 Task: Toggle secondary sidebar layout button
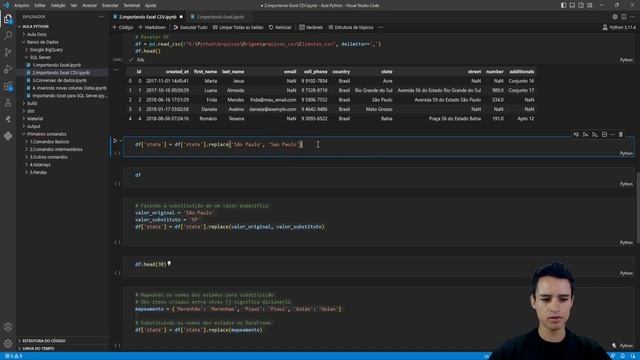[581, 5]
